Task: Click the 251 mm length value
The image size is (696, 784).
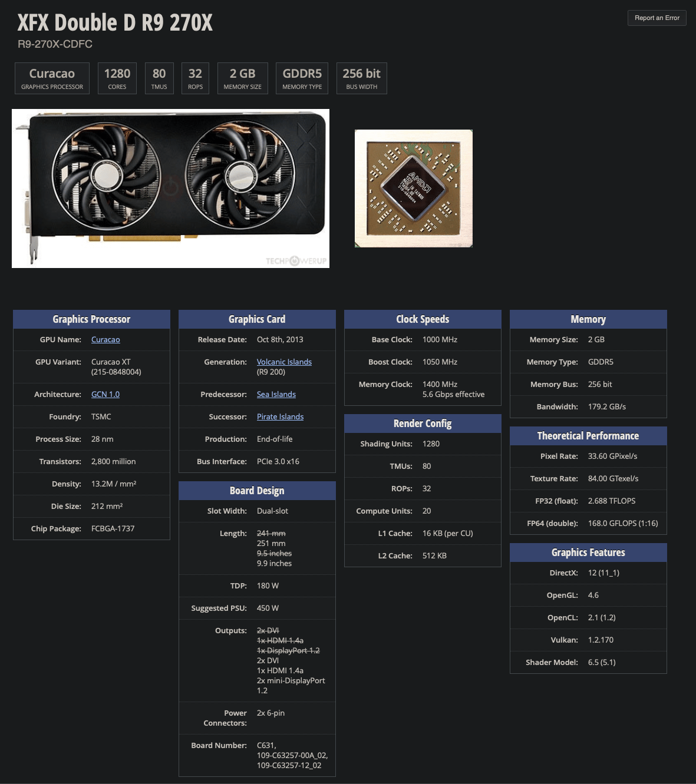Action: click(271, 544)
